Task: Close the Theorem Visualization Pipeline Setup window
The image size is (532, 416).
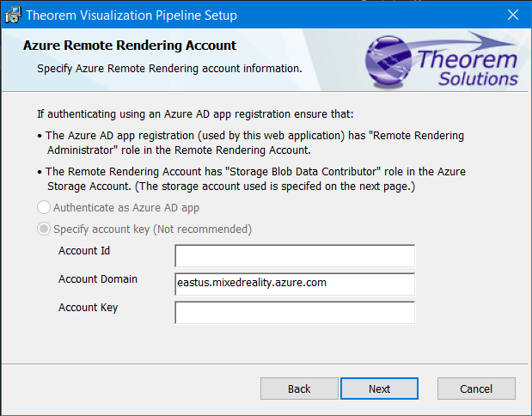Action: click(x=512, y=15)
